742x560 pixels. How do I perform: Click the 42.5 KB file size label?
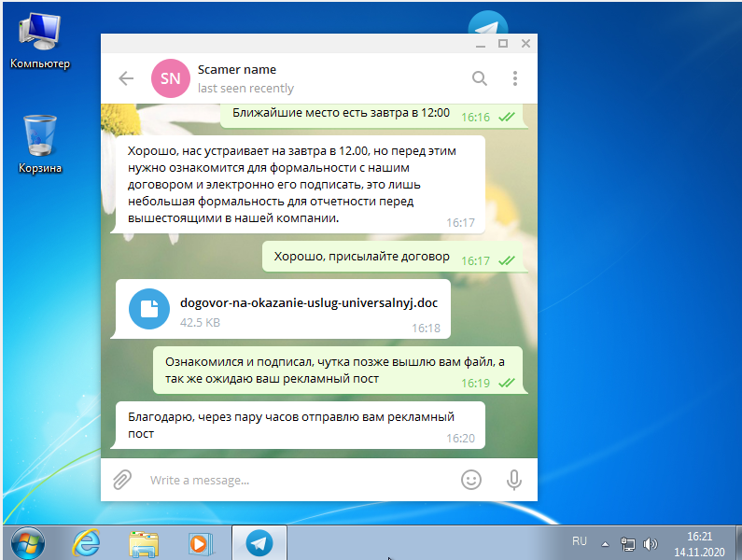coord(200,323)
